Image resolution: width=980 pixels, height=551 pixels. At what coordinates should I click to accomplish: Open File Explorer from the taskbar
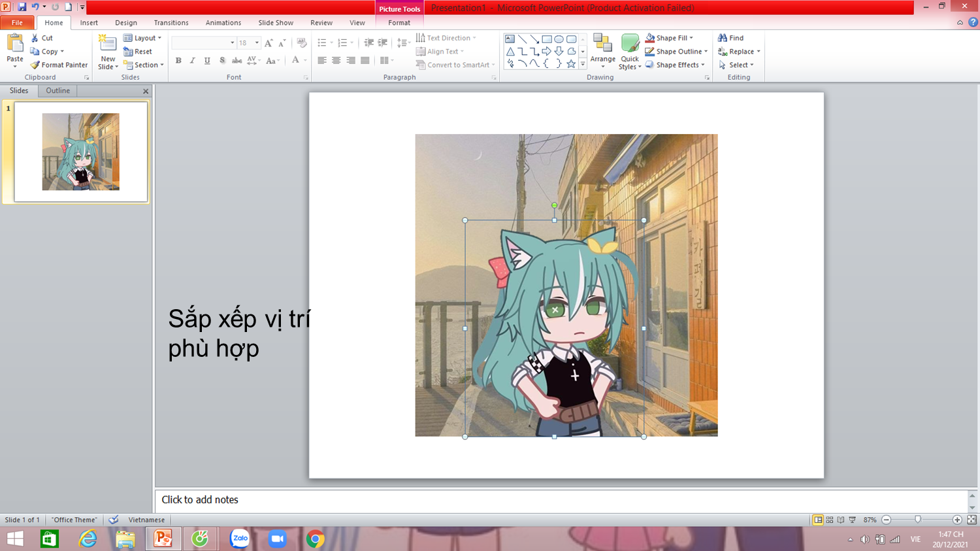(125, 539)
